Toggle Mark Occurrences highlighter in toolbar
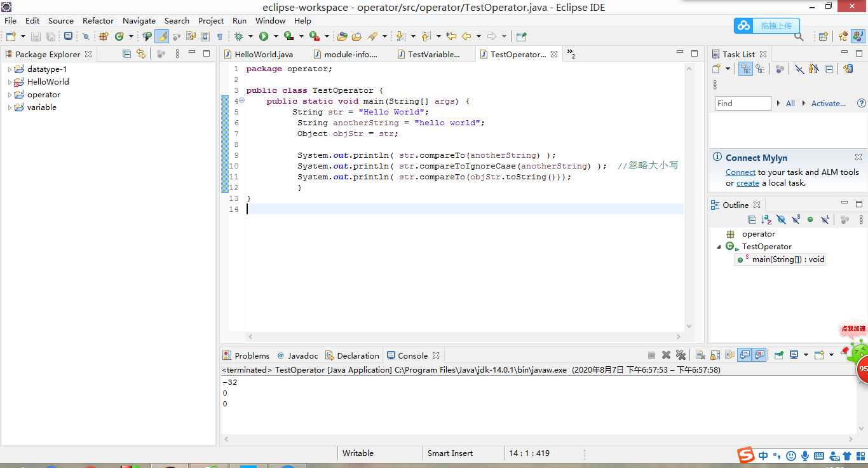The height and width of the screenshot is (468, 868). [x=162, y=36]
